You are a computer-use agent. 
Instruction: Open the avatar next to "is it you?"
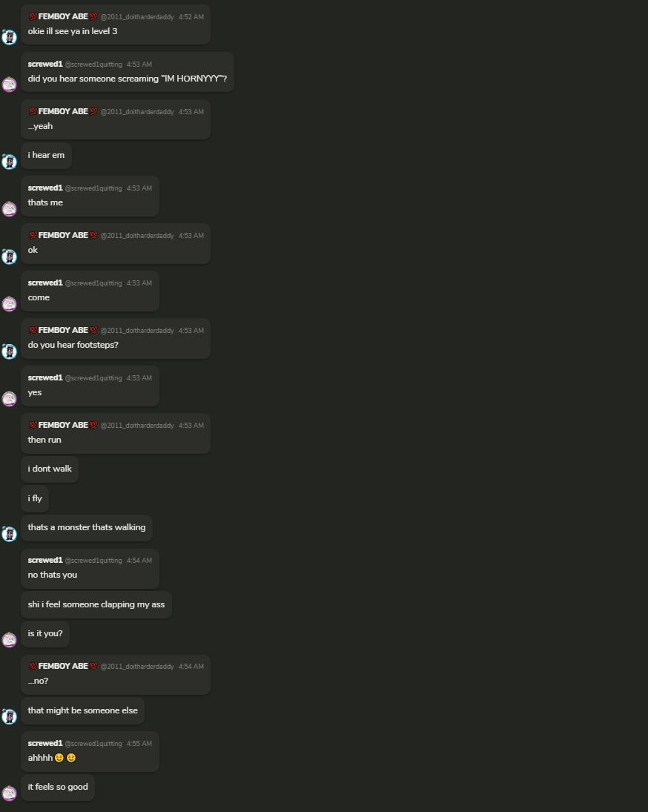[x=10, y=639]
